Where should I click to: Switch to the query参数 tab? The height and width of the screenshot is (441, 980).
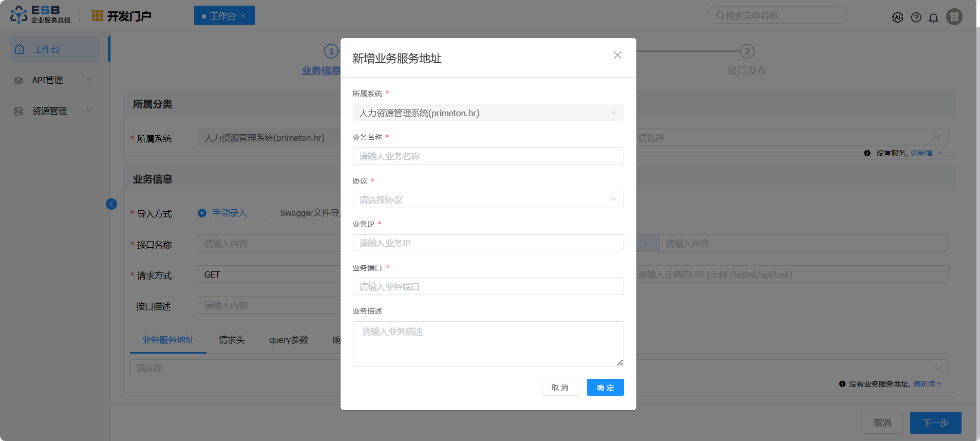288,340
